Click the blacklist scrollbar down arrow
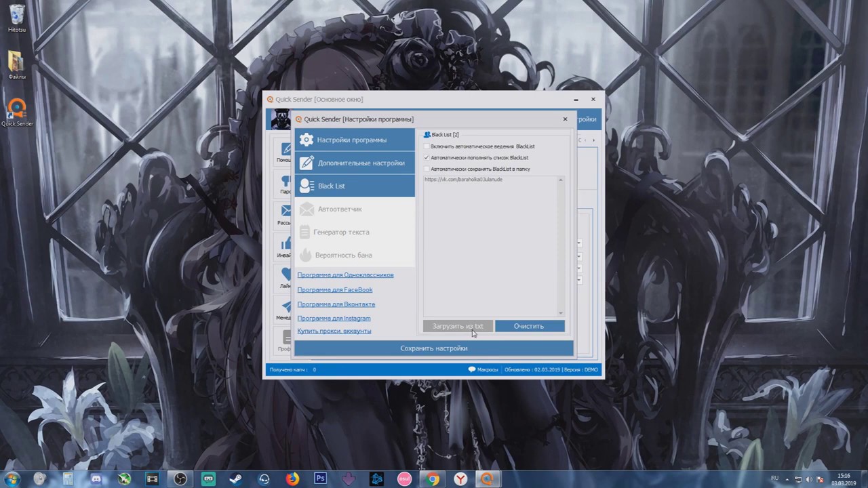The width and height of the screenshot is (868, 488). 561,312
